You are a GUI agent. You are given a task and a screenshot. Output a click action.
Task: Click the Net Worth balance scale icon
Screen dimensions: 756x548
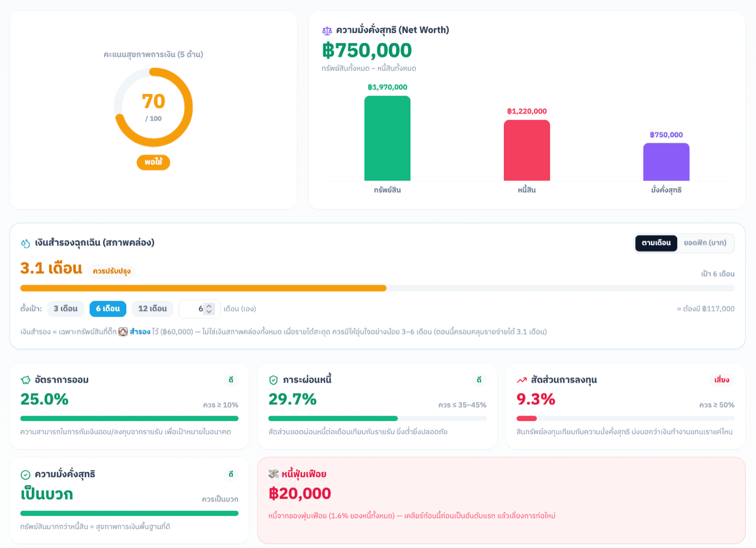327,31
